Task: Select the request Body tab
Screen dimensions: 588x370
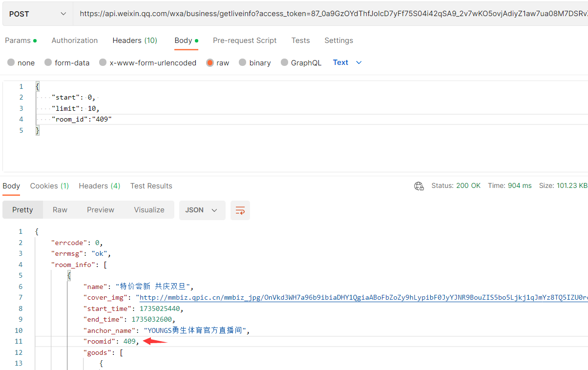Action: point(186,41)
